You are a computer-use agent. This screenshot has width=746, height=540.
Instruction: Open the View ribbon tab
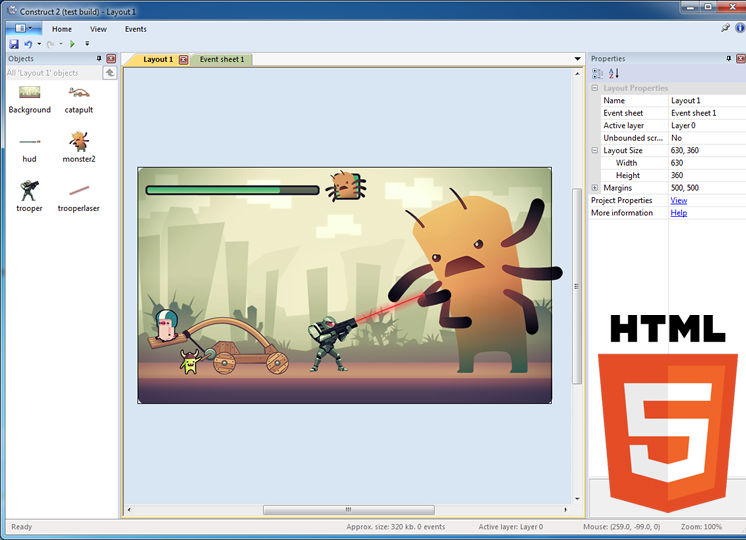coord(98,29)
